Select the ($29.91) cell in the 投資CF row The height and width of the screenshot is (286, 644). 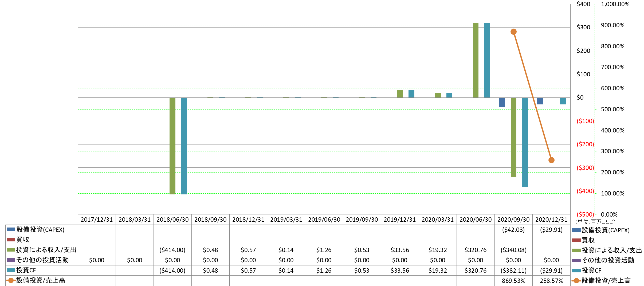tap(551, 271)
